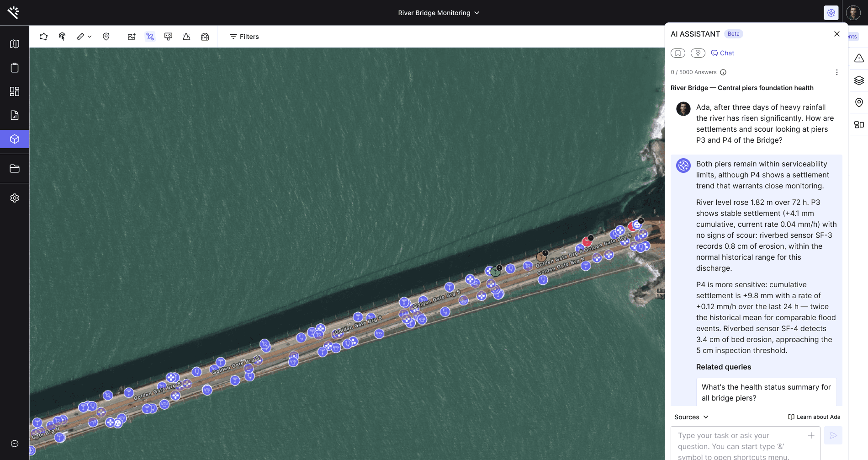Open the dashboard grid sidebar item
The image size is (868, 460).
[15, 91]
